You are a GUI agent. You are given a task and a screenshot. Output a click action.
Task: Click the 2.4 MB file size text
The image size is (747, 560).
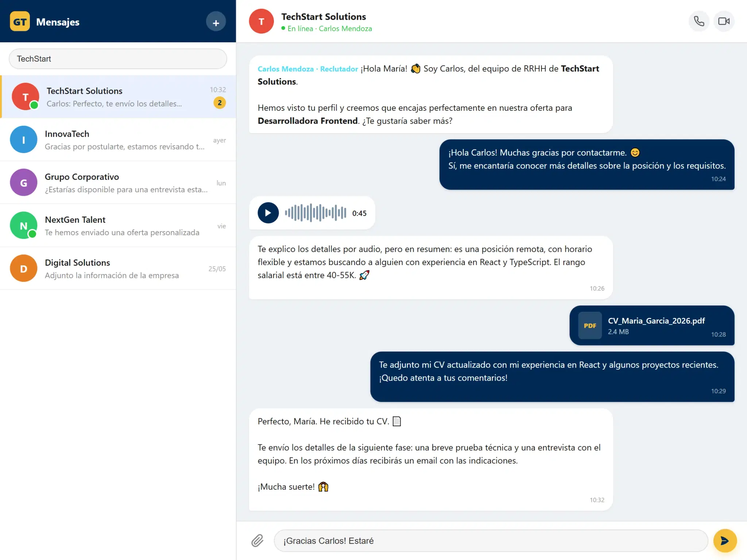[618, 332]
